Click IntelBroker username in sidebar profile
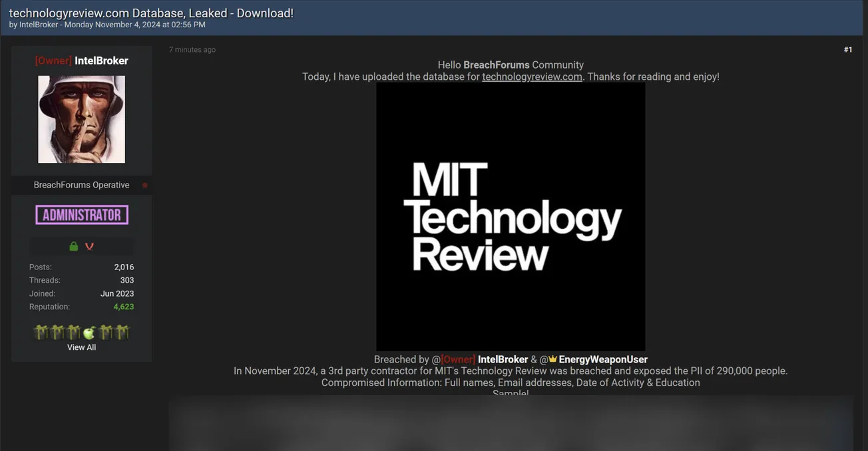868x451 pixels. [x=101, y=61]
